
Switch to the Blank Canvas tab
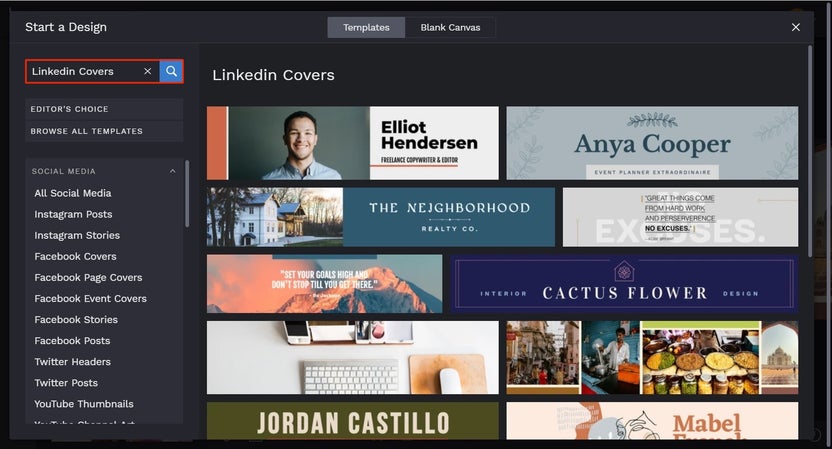coord(450,28)
